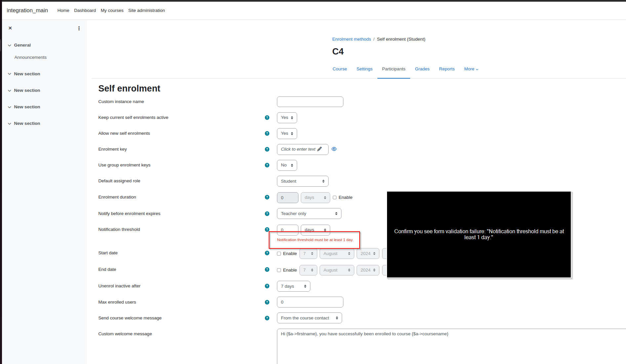
Task: Click the Notification threshold number field
Action: [x=288, y=230]
